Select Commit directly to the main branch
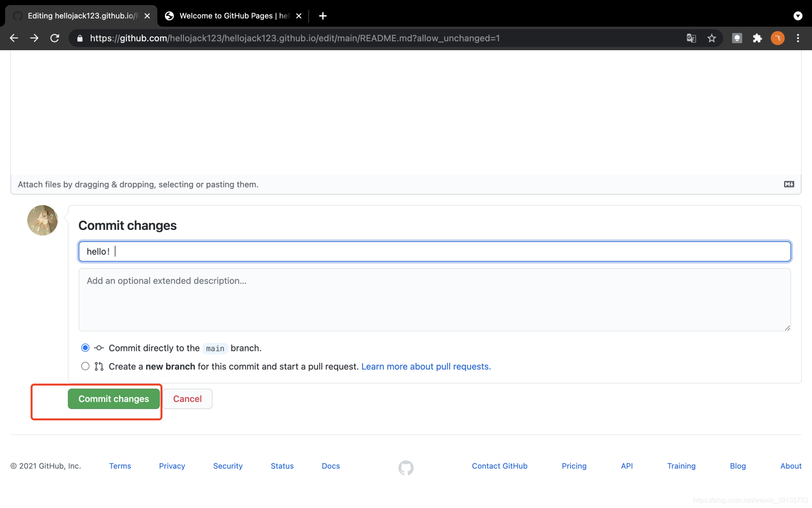The width and height of the screenshot is (812, 508). click(85, 348)
